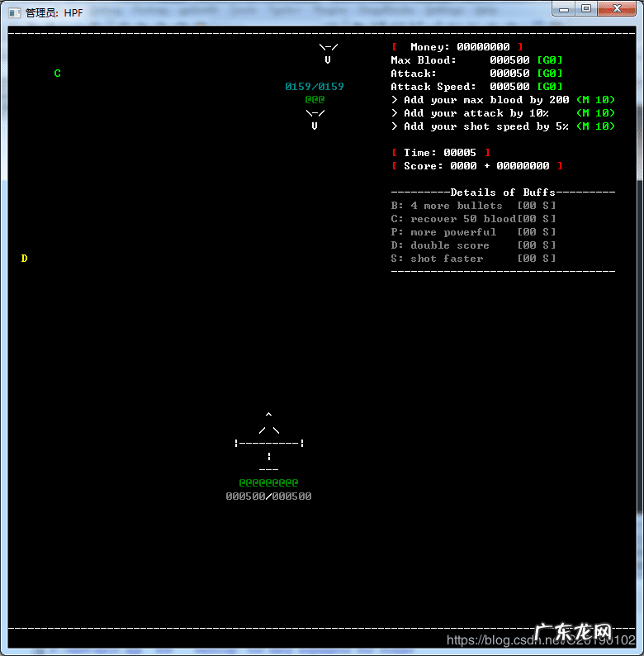
Task: Click the 'Details of Buffs' heading
Action: (x=503, y=193)
